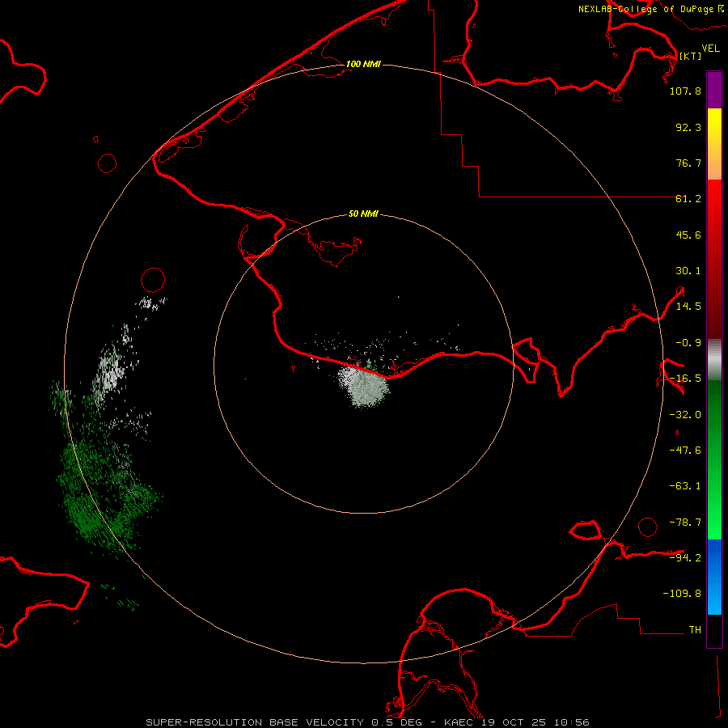Image resolution: width=728 pixels, height=728 pixels.
Task: Click the 76.7 scale value
Action: pyautogui.click(x=688, y=163)
